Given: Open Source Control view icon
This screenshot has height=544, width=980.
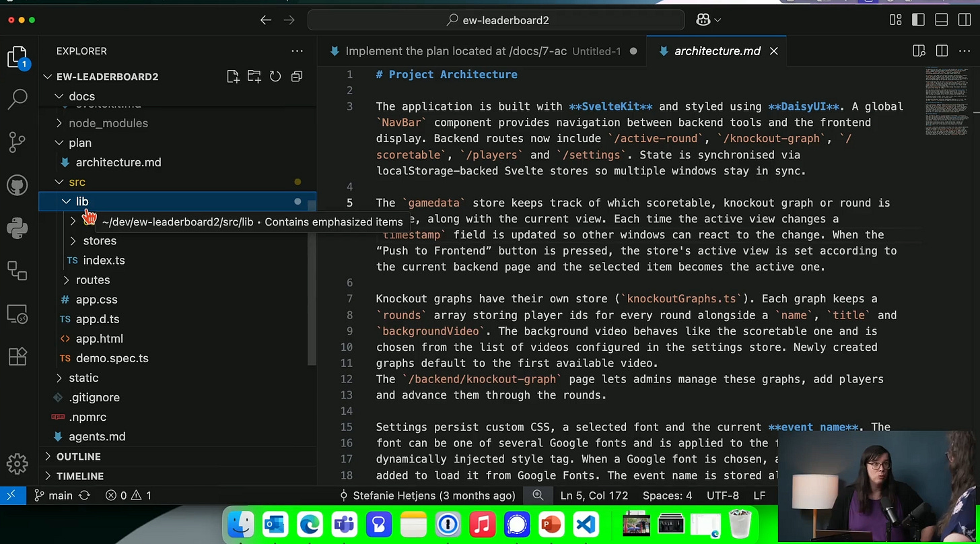Looking at the screenshot, I should pos(17,142).
